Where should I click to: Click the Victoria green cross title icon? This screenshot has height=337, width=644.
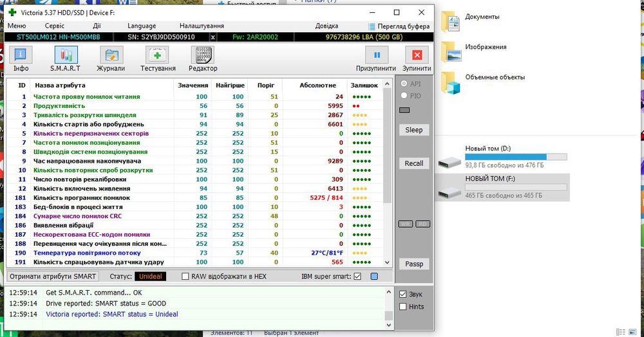[12, 12]
